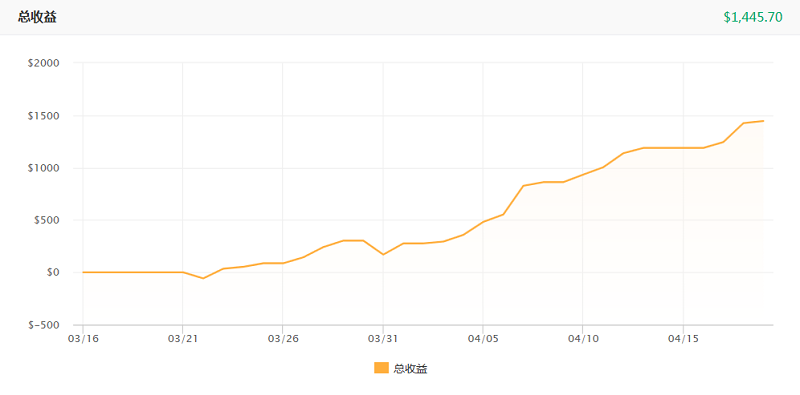The width and height of the screenshot is (800, 395).
Task: Click the $0 y-axis label
Action: pos(53,273)
